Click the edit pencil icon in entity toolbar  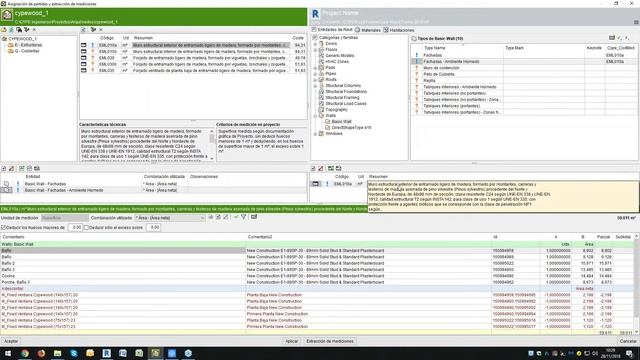(11, 168)
